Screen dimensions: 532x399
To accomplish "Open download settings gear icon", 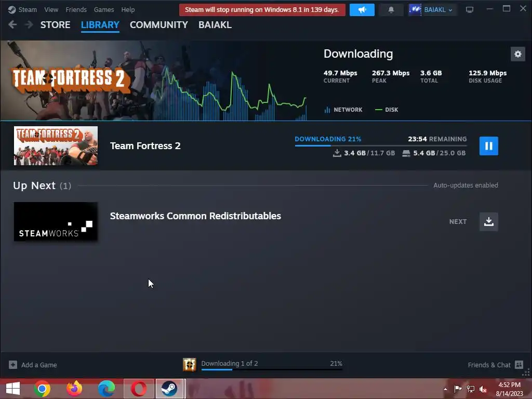I will pyautogui.click(x=518, y=54).
